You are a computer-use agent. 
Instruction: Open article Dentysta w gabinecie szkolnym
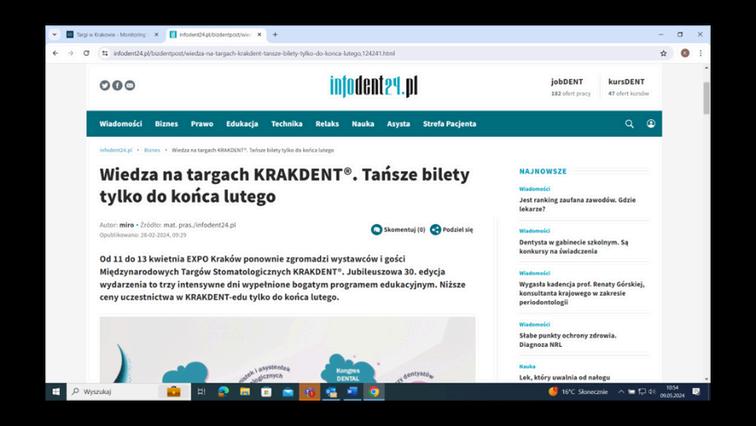tap(574, 247)
